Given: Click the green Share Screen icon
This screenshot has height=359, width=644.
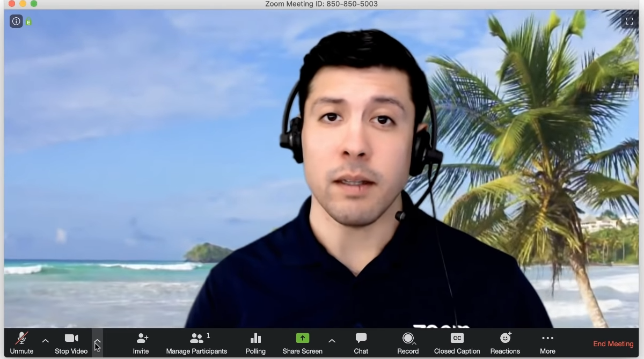Looking at the screenshot, I should click(303, 338).
